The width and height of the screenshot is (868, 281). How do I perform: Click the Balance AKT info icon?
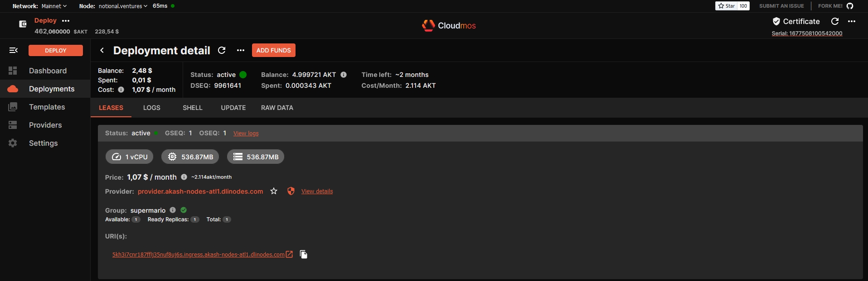(x=344, y=75)
